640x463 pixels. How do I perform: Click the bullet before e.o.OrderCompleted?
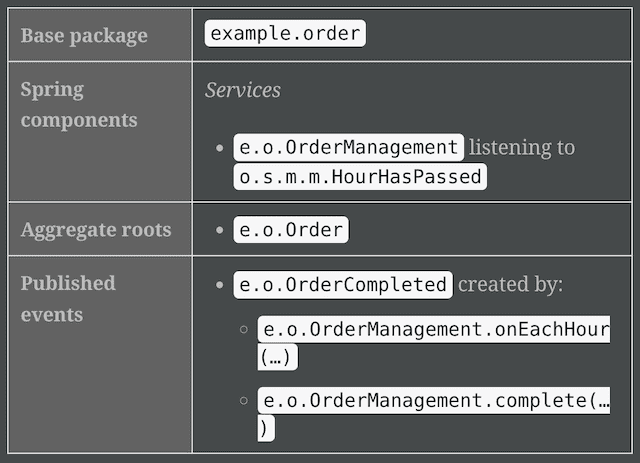coord(219,285)
